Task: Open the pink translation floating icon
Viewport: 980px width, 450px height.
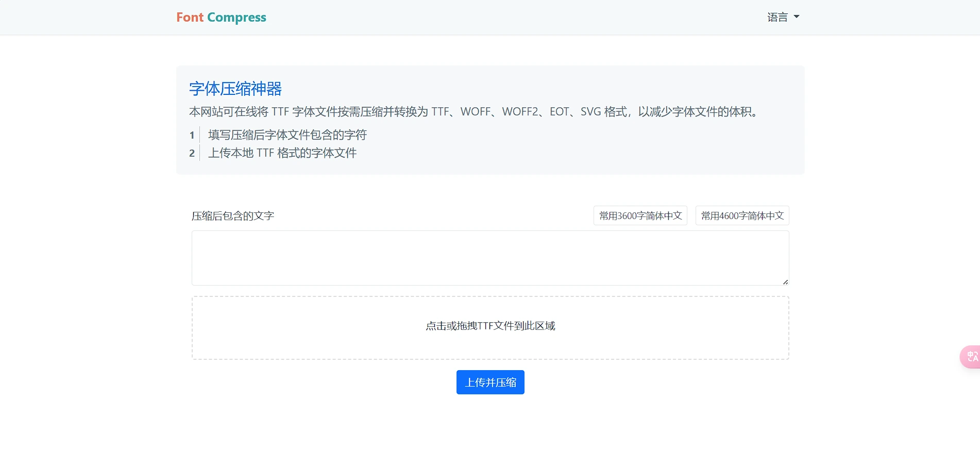Action: click(x=971, y=357)
